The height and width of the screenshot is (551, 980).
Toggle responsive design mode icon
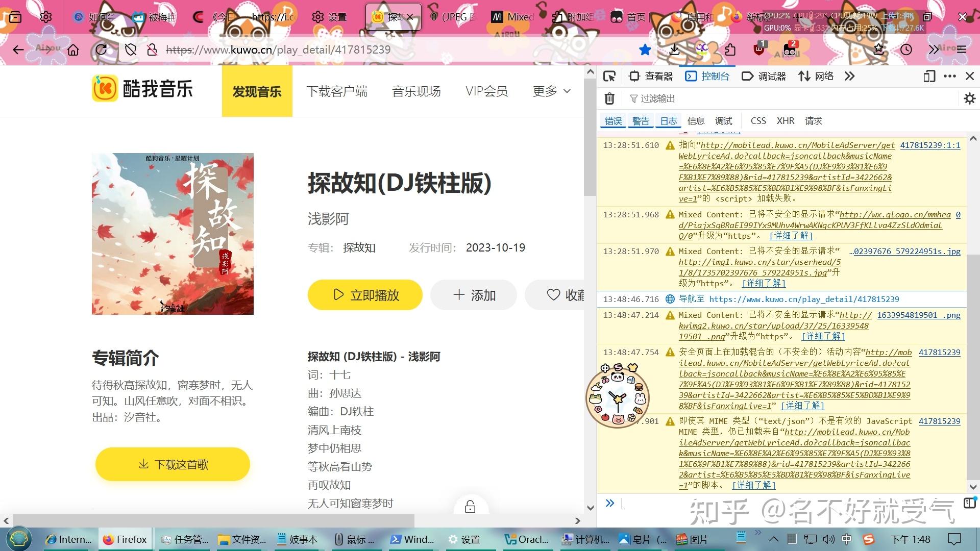tap(929, 77)
